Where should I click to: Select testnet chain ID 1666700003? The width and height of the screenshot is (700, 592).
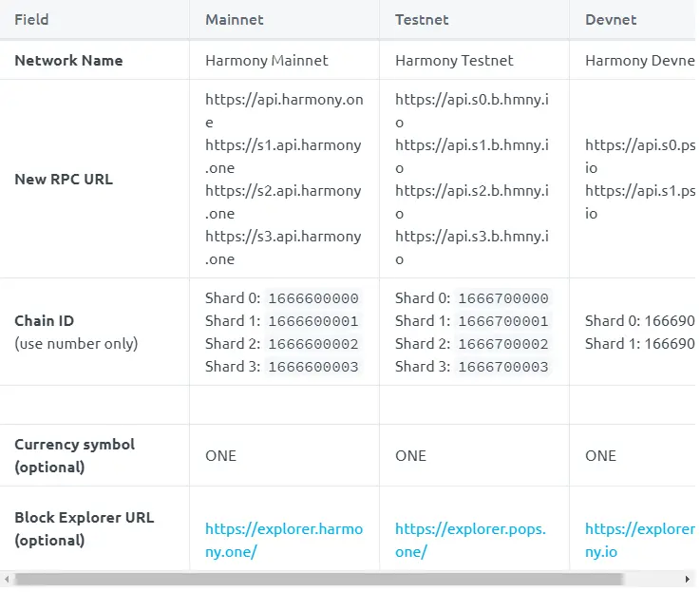coord(503,367)
